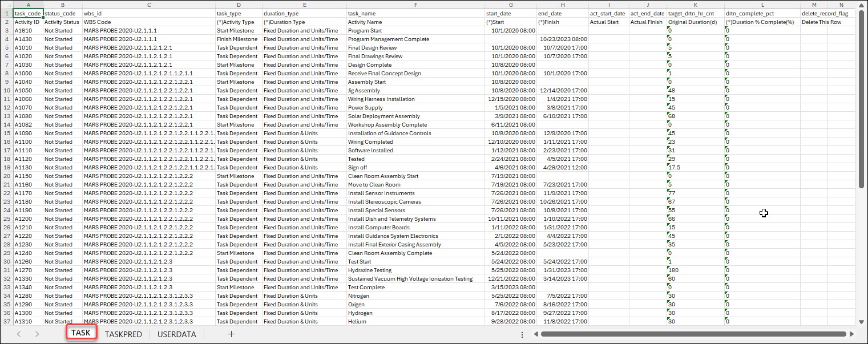Click the add new sheet plus icon

pyautogui.click(x=231, y=334)
